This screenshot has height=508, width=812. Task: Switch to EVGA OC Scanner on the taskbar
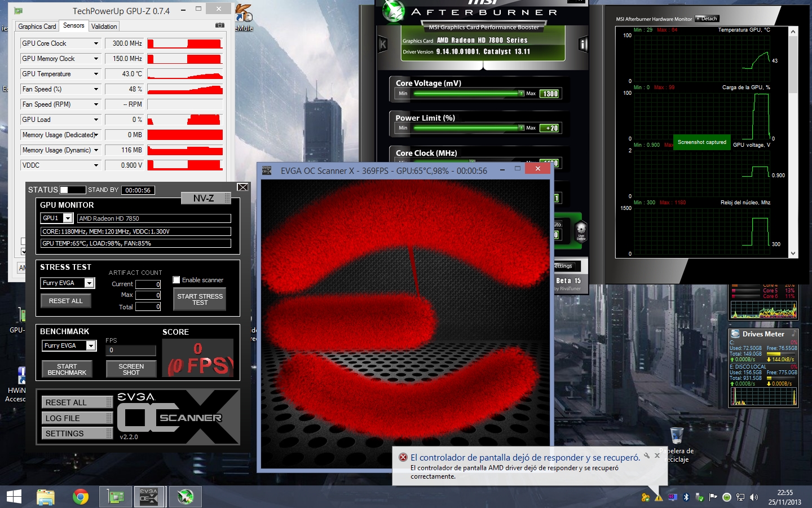click(x=149, y=497)
